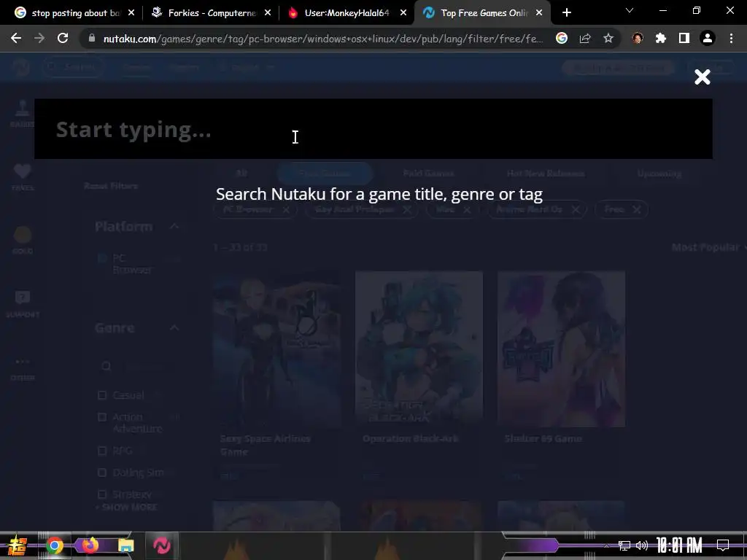This screenshot has width=747, height=560.
Task: Open the avatar extension in toolbar
Action: pyautogui.click(x=638, y=38)
